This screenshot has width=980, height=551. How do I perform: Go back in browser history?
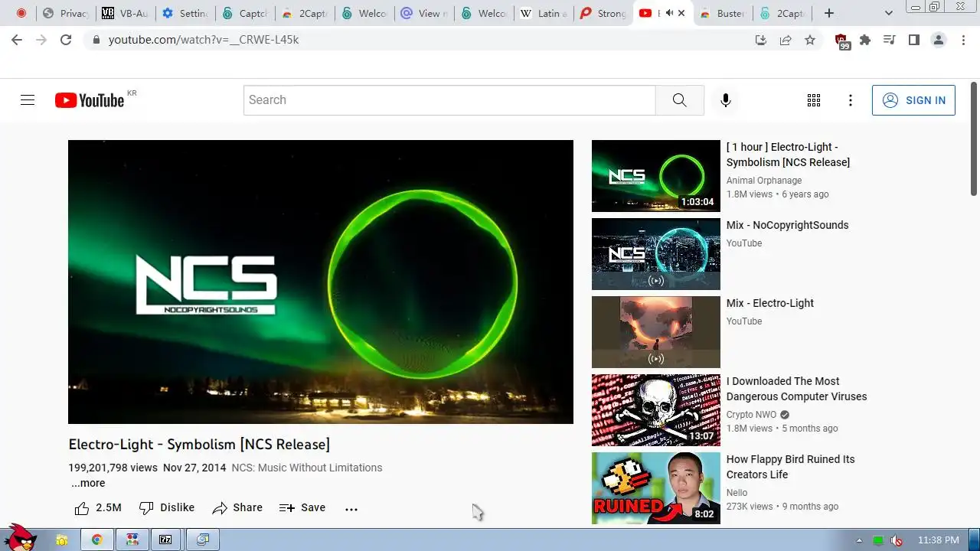(17, 40)
